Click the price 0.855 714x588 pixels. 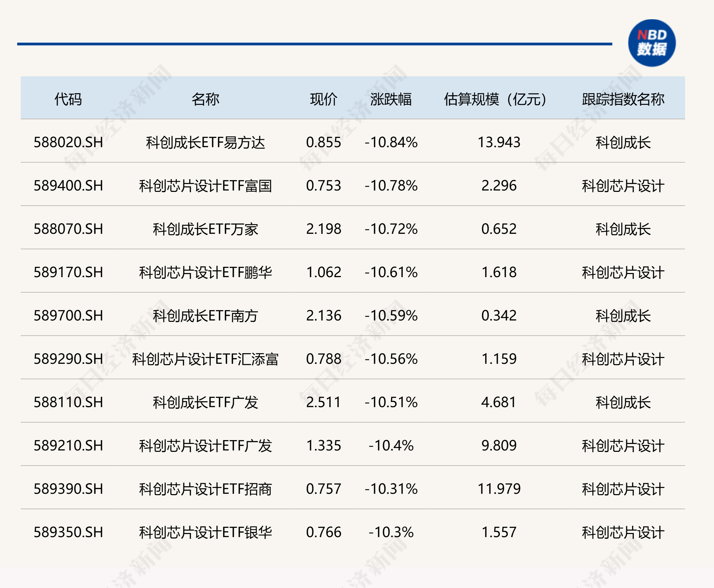[x=324, y=142]
